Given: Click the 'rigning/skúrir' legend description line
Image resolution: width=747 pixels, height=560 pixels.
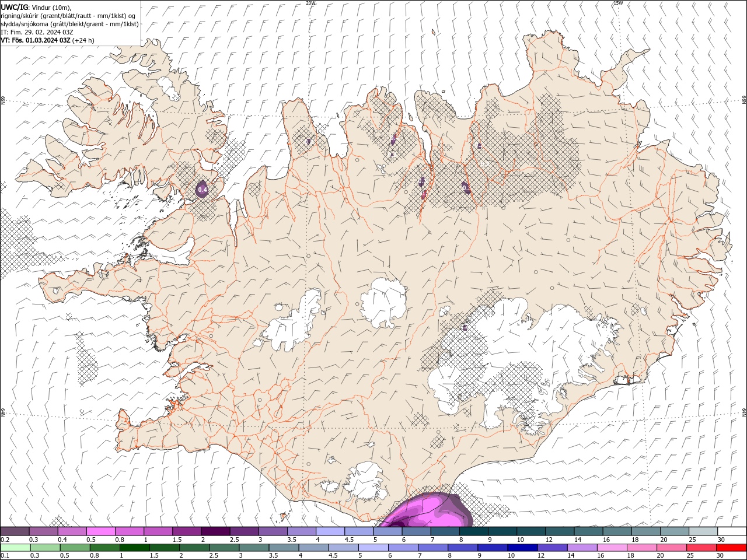Looking at the screenshot, I should pos(69,16).
